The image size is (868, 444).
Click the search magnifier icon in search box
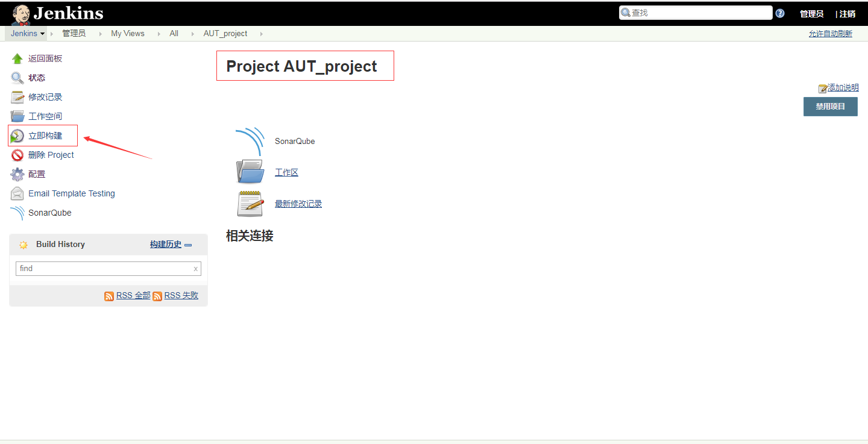coord(626,13)
